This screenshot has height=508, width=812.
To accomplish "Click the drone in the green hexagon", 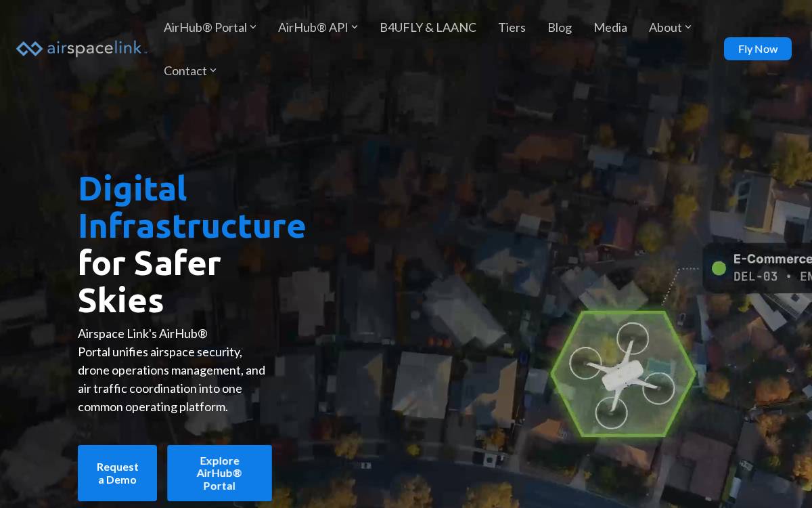I will (x=622, y=375).
